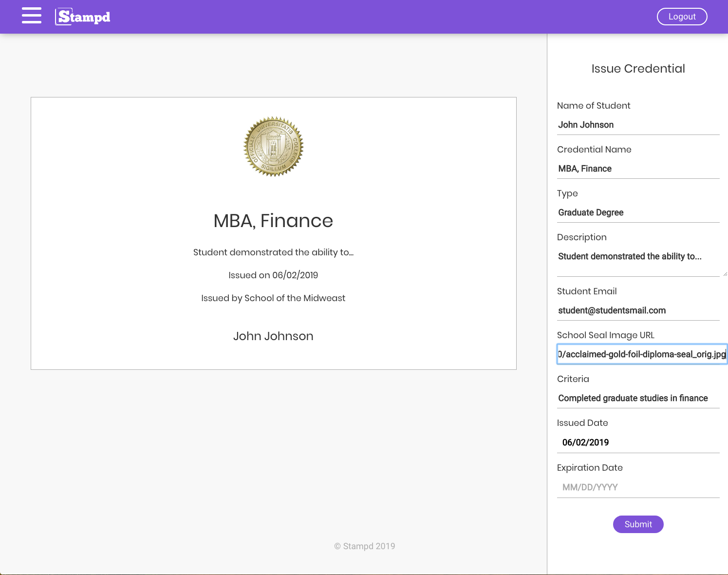728x575 pixels.
Task: Click the Stampd logo
Action: [83, 17]
